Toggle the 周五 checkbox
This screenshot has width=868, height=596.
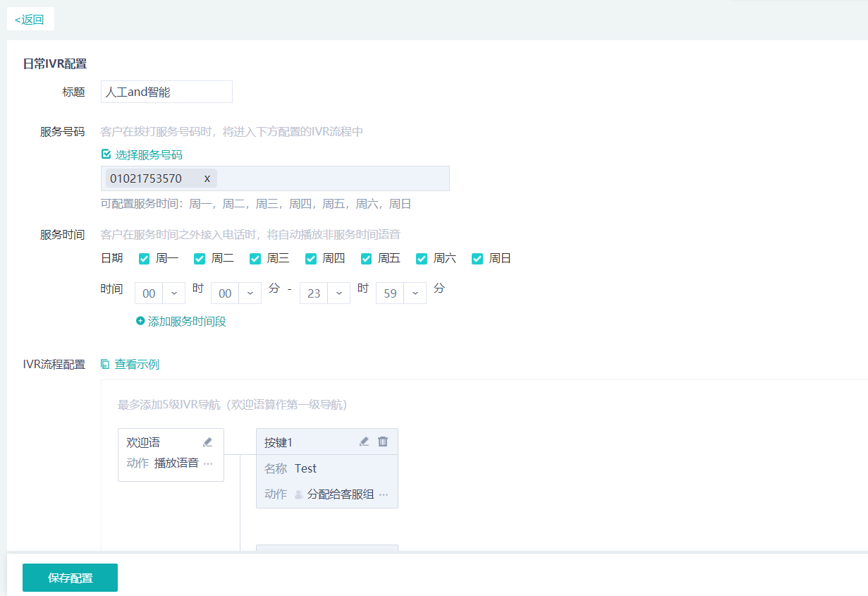(x=366, y=259)
